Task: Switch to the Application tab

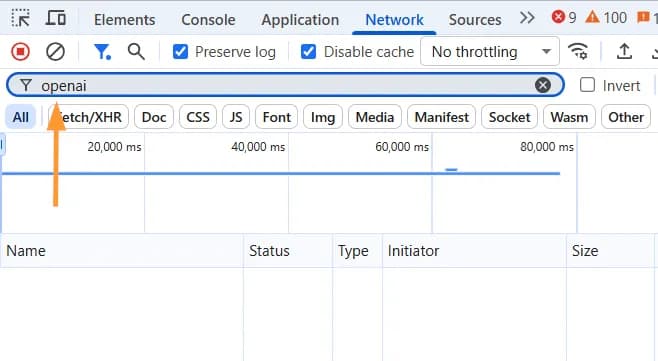Action: point(300,20)
